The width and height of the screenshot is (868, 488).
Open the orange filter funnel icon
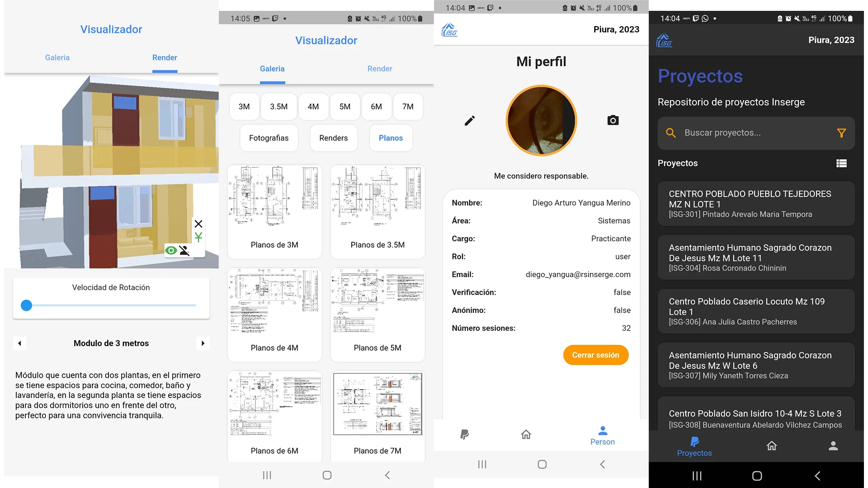[841, 133]
